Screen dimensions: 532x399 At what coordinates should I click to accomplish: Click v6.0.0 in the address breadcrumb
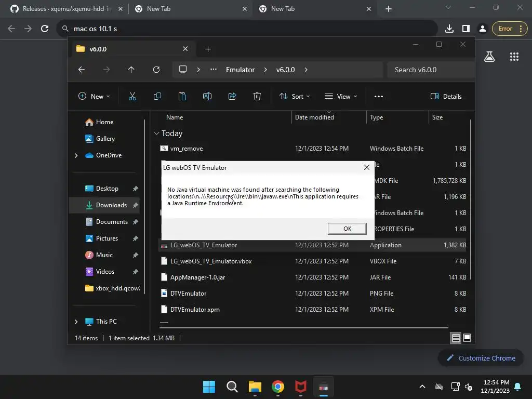coord(285,70)
